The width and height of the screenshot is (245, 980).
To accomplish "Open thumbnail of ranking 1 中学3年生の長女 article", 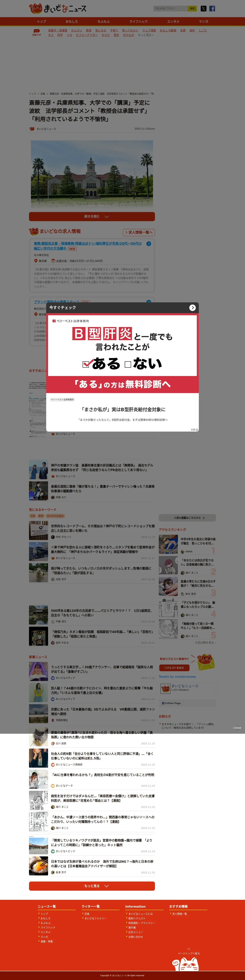I will (x=168, y=544).
